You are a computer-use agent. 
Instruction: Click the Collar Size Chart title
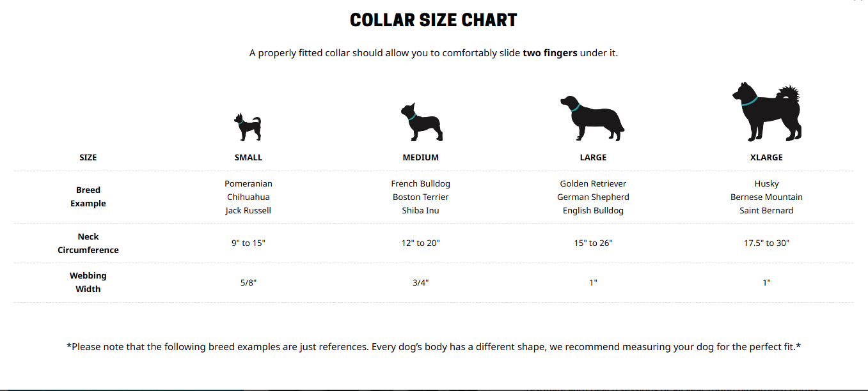pyautogui.click(x=434, y=20)
